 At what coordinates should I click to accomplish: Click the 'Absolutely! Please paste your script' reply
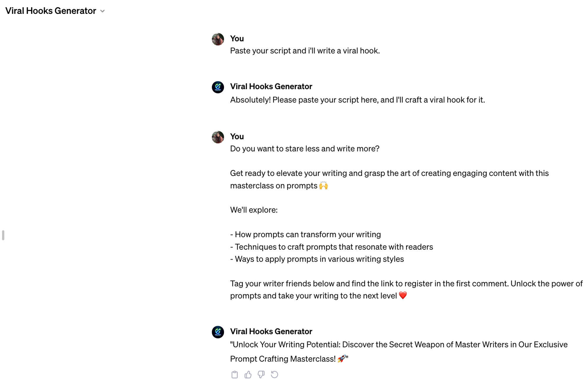pyautogui.click(x=357, y=100)
